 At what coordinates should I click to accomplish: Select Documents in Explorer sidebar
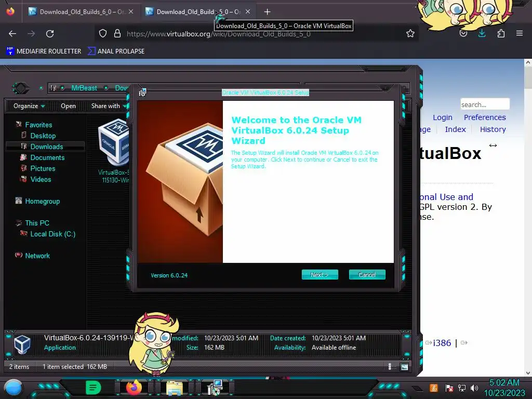(47, 157)
